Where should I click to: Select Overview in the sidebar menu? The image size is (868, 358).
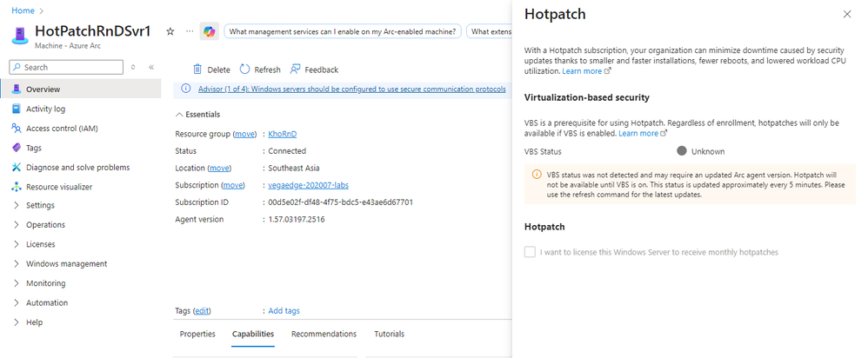coord(81,89)
